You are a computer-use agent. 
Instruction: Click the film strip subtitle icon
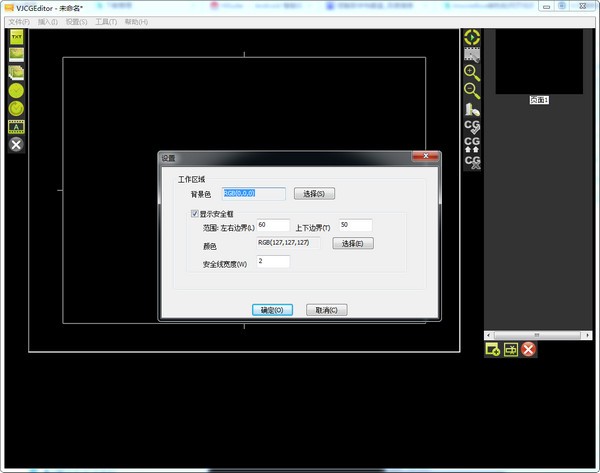[x=16, y=126]
